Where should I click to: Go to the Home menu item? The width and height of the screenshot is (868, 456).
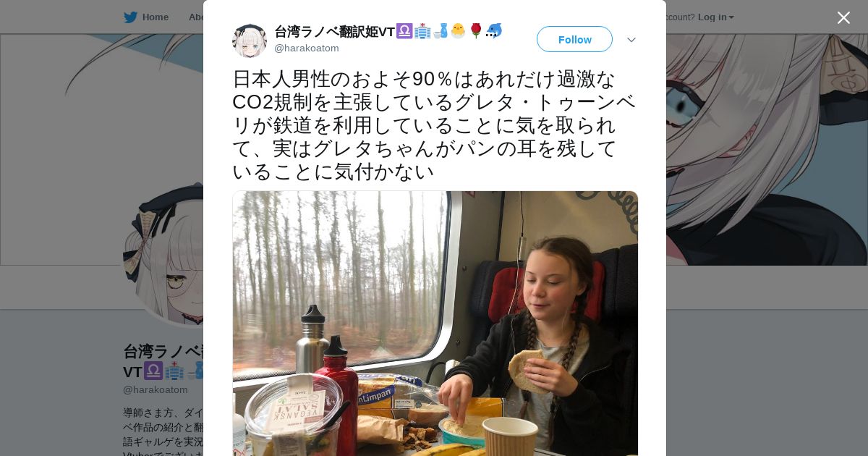click(x=146, y=17)
